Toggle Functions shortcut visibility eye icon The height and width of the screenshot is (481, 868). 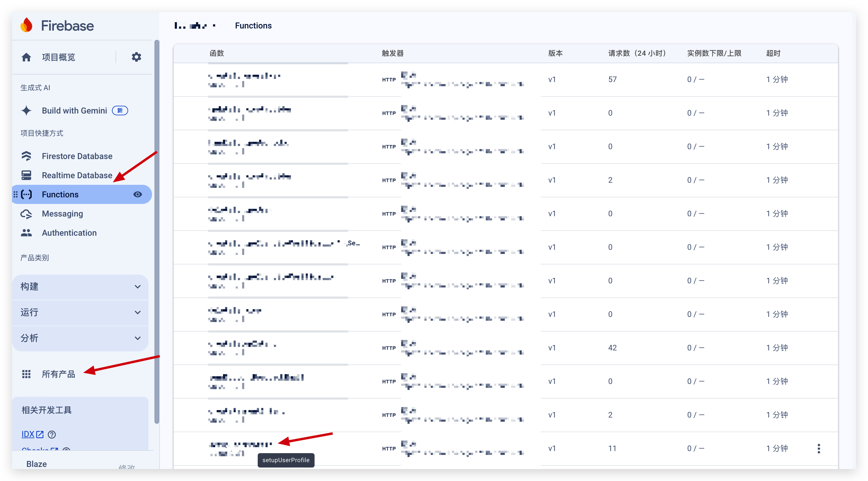(137, 194)
